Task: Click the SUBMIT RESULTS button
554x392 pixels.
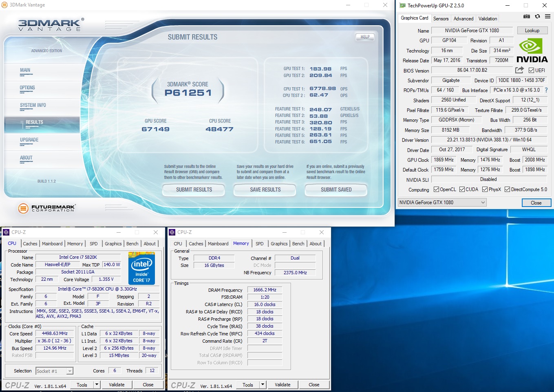Action: (x=194, y=189)
